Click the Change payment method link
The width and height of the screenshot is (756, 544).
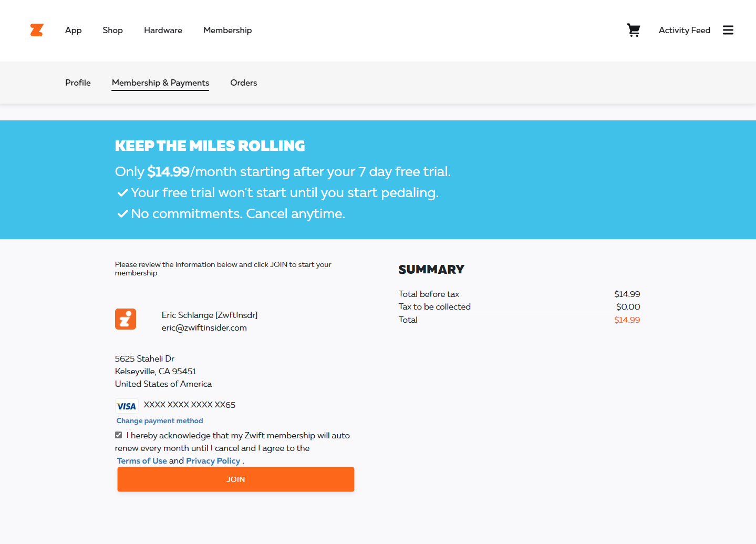pos(160,420)
